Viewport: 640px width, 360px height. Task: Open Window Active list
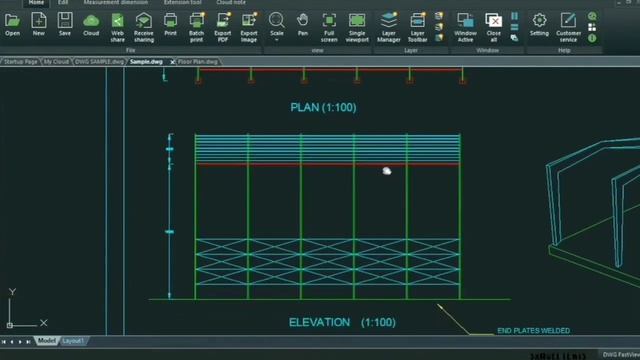tap(465, 28)
